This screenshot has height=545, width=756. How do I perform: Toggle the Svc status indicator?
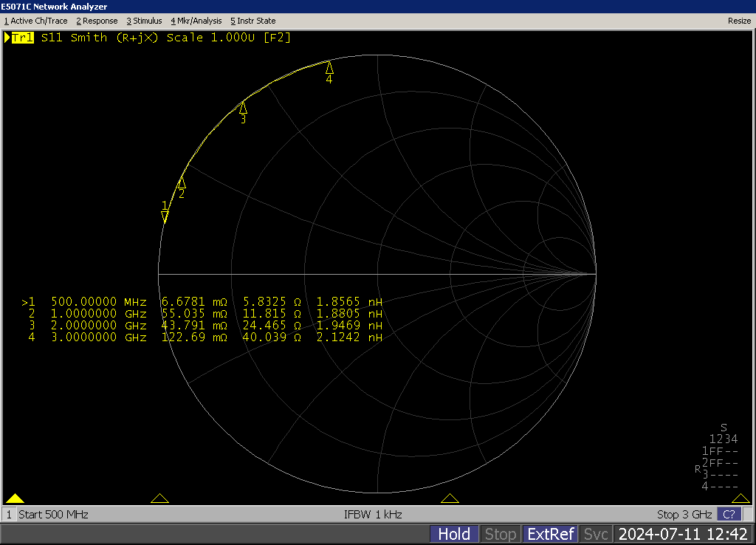596,534
